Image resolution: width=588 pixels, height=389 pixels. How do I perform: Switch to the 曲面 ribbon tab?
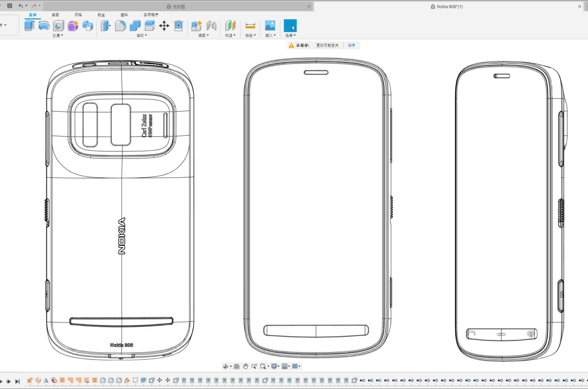(55, 15)
